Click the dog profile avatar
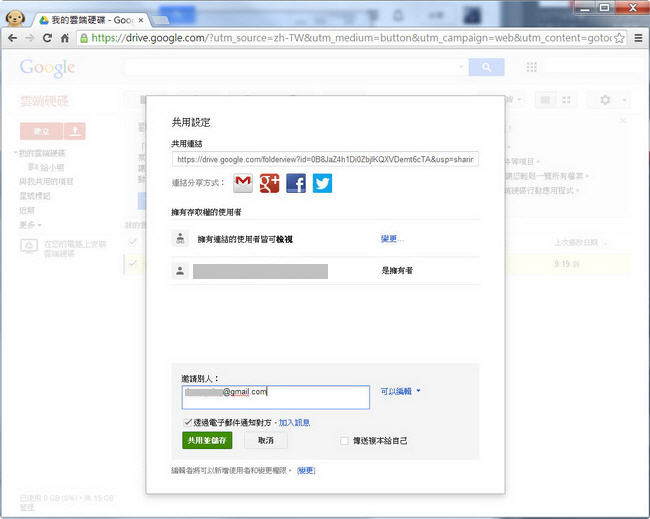Viewport: 650px width, 519px height. tap(15, 18)
